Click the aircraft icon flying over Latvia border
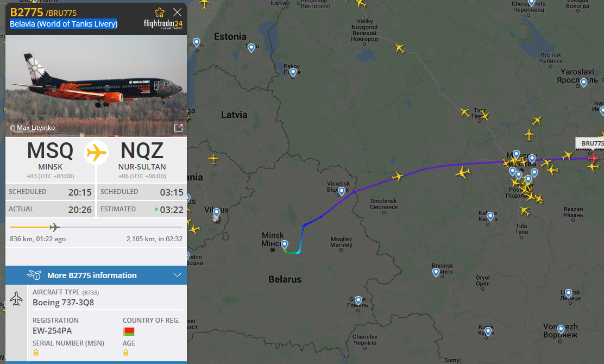The width and height of the screenshot is (604, 364). [213, 159]
